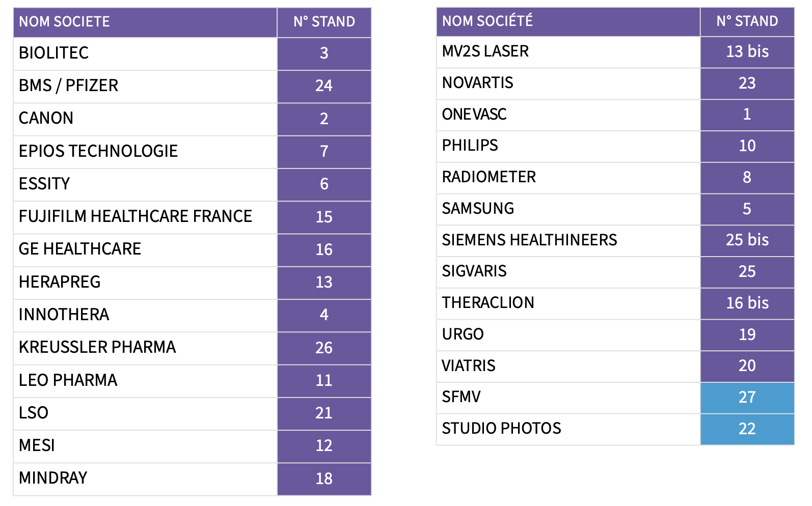Select stand number 16 for GE HEALTHCARE

[324, 249]
